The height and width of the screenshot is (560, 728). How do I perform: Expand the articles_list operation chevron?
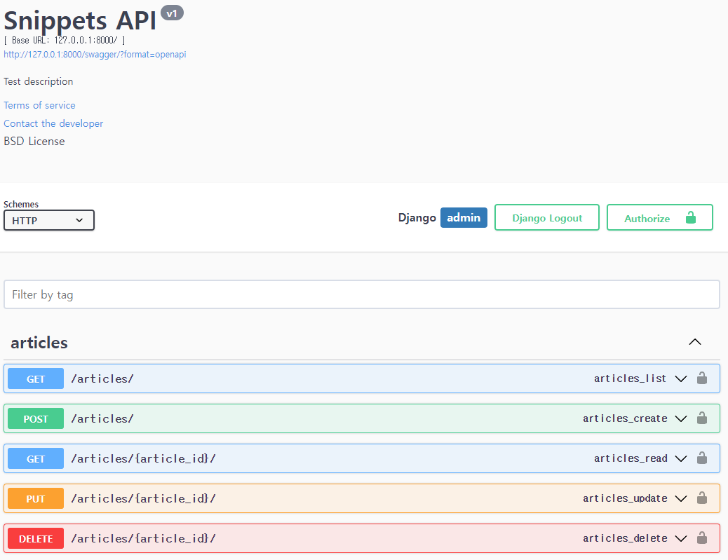(680, 378)
